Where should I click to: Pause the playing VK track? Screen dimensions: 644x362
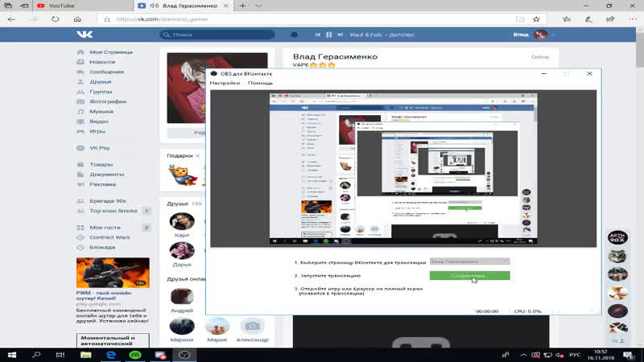pos(329,35)
